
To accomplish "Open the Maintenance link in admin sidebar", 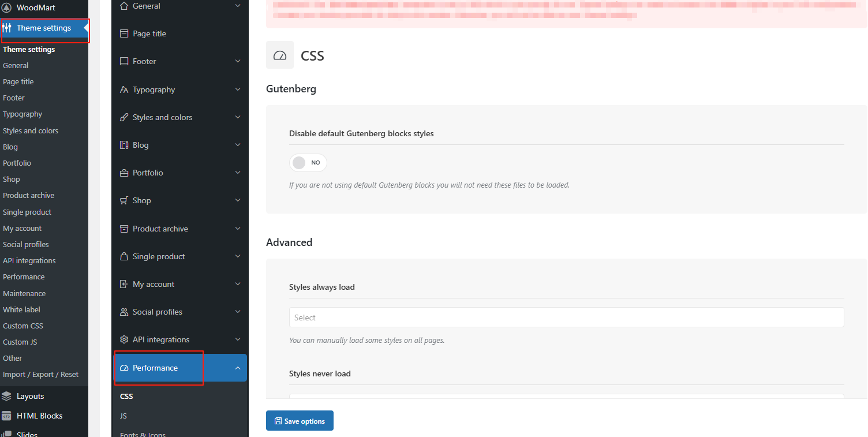I will (24, 293).
